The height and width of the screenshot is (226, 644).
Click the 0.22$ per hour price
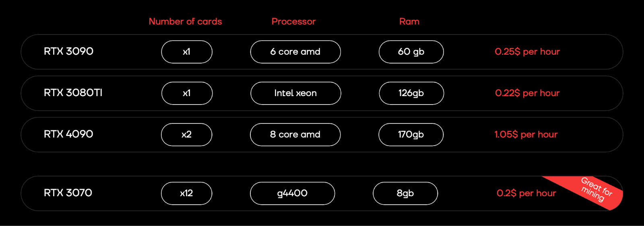pos(527,93)
